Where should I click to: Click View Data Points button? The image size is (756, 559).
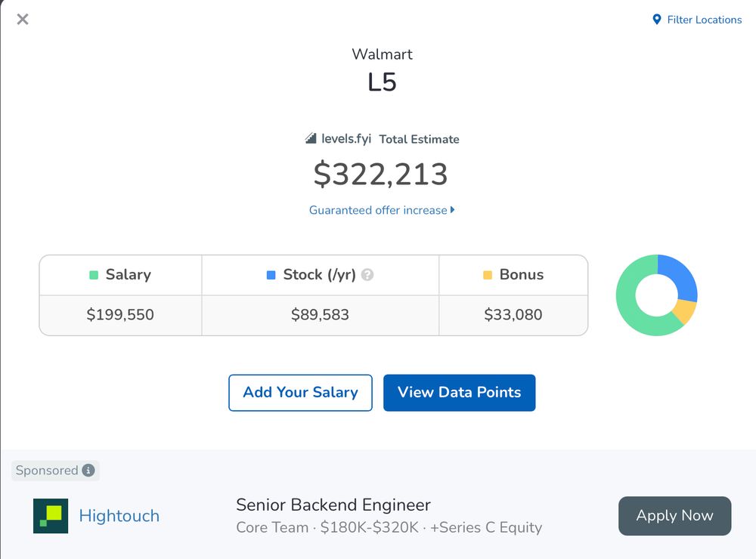459,393
